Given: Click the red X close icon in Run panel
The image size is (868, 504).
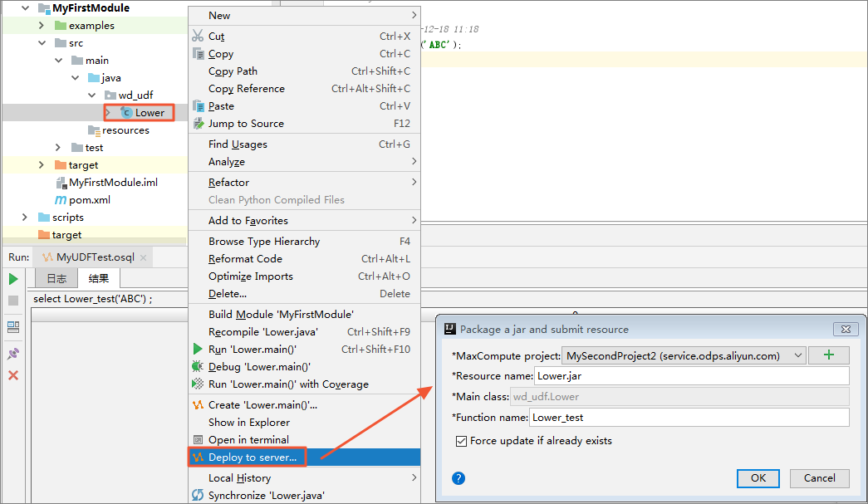Looking at the screenshot, I should (13, 375).
